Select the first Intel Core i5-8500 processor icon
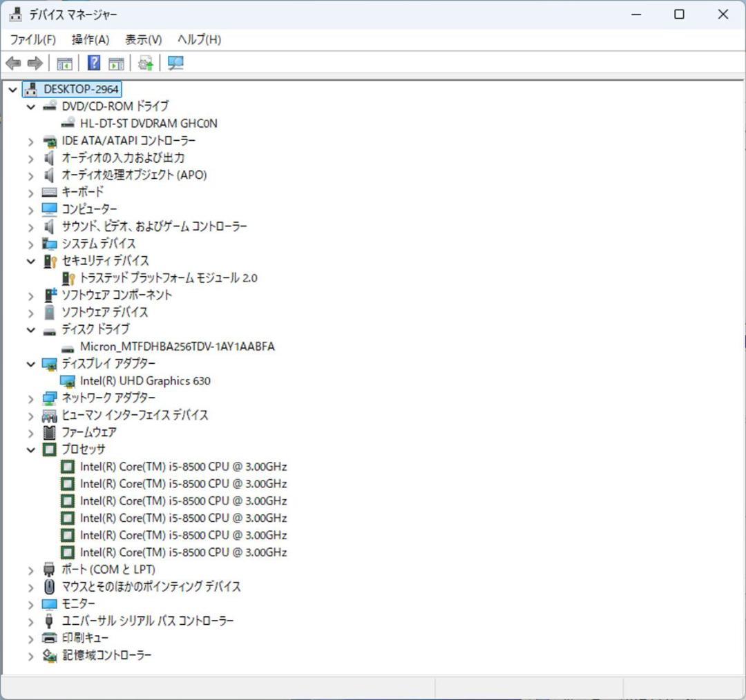Image resolution: width=746 pixels, height=700 pixels. pyautogui.click(x=67, y=467)
